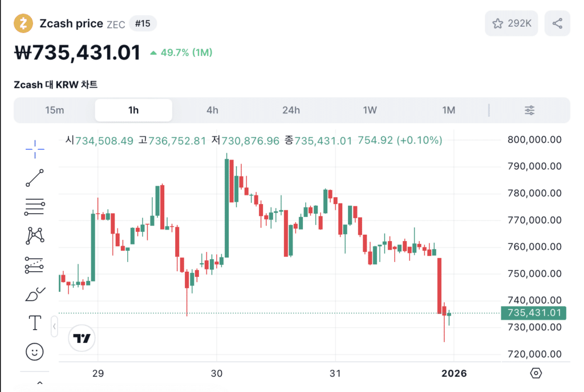584x392 pixels.
Task: Select the crosshair cursor tool
Action: coord(34,149)
